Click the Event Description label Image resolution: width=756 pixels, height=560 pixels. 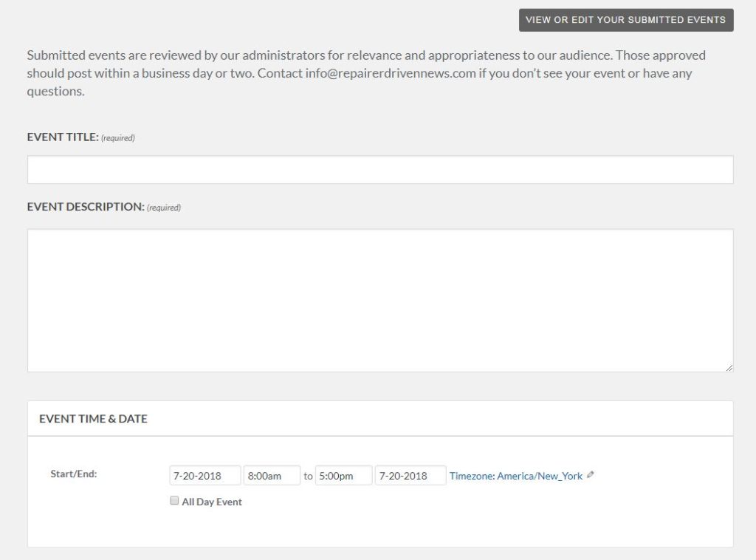click(x=86, y=206)
